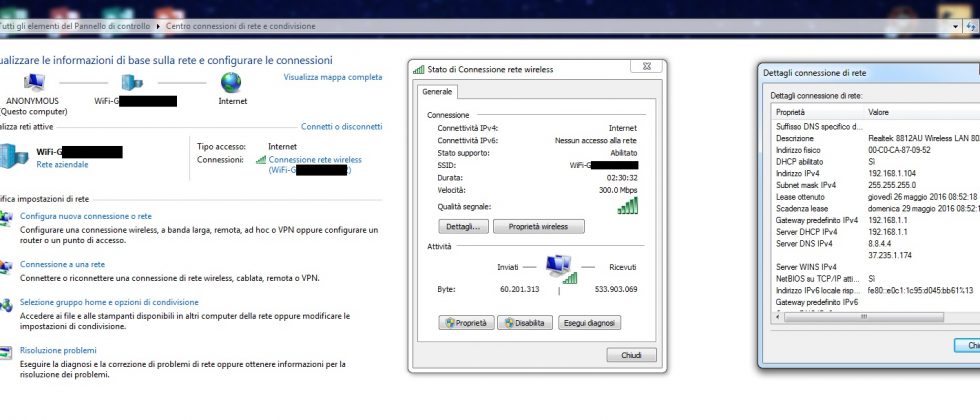Click Chiudi in the status window
Screen dimensions: 980x420
coord(631,356)
